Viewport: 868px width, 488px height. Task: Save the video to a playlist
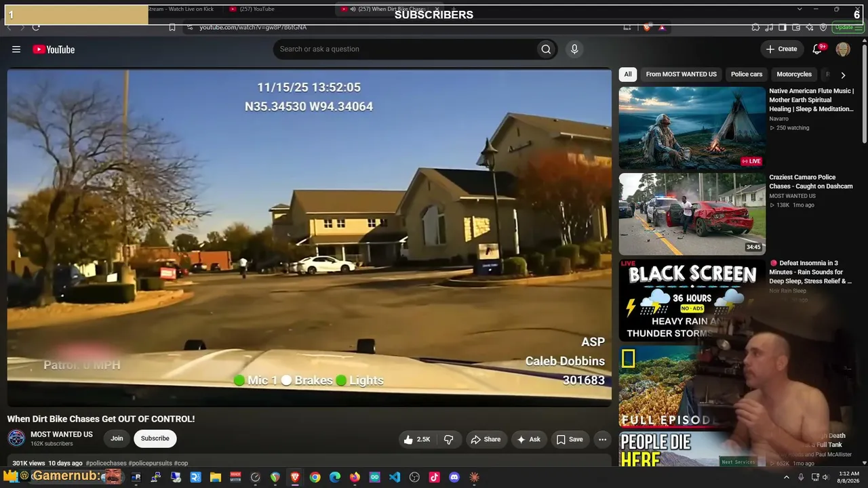point(570,439)
